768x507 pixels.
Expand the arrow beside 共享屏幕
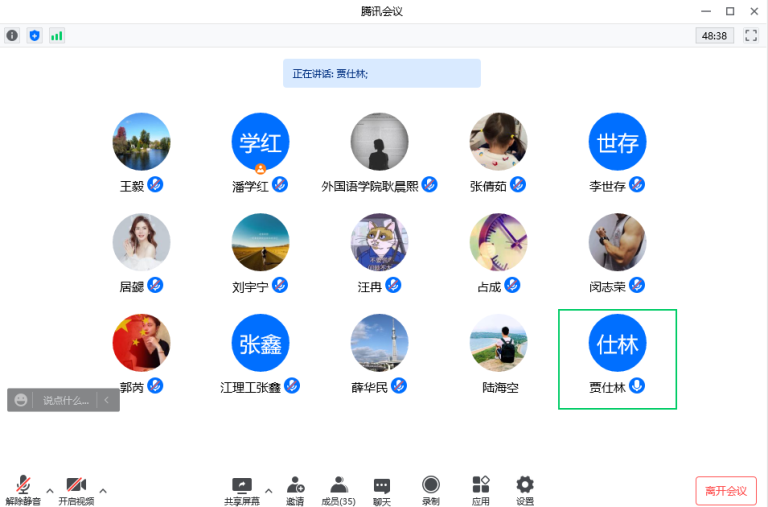[268, 490]
